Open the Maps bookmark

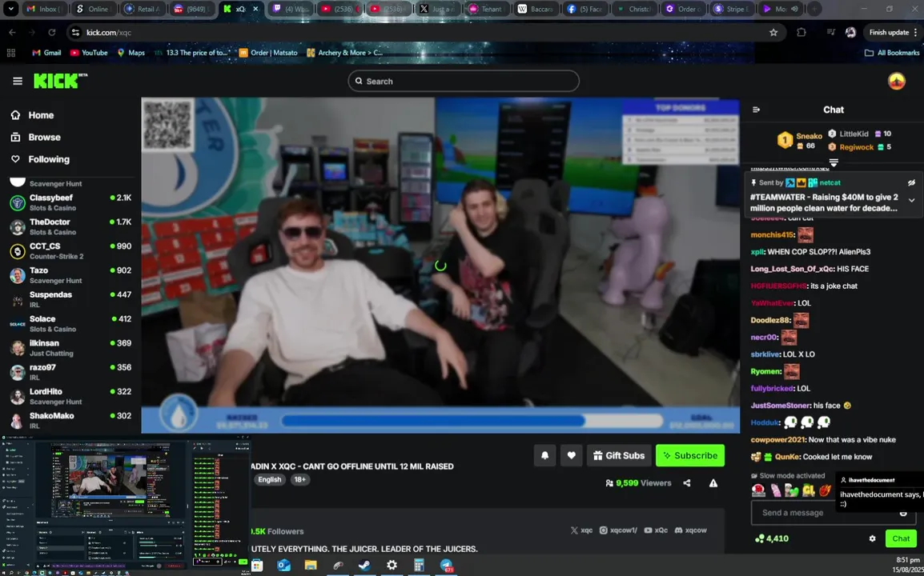pos(131,53)
